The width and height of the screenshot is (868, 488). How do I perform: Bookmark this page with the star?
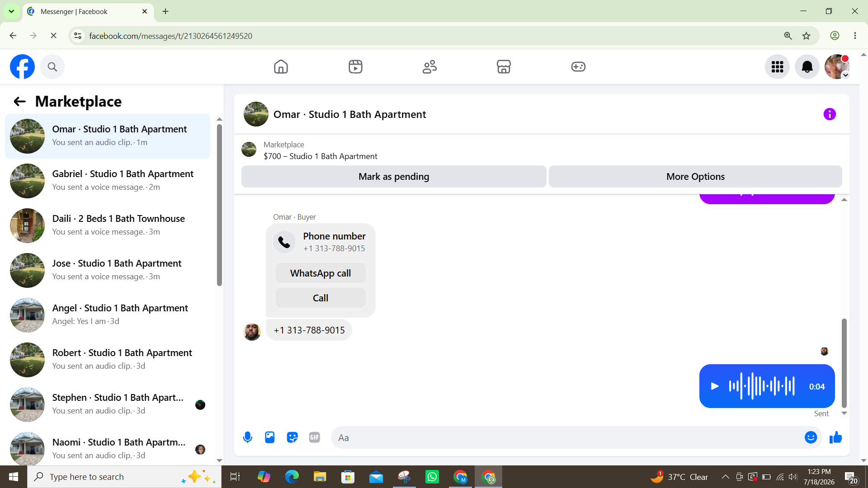click(806, 36)
